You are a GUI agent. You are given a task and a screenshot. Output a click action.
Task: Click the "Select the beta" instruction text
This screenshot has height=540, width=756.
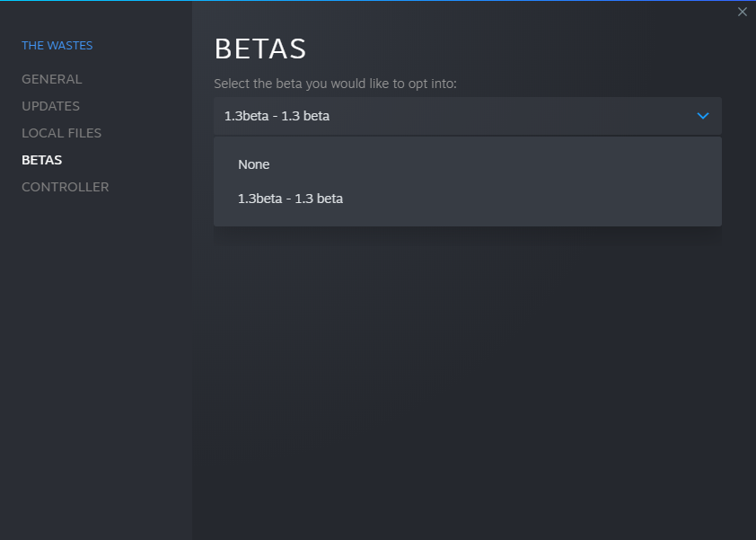(335, 84)
